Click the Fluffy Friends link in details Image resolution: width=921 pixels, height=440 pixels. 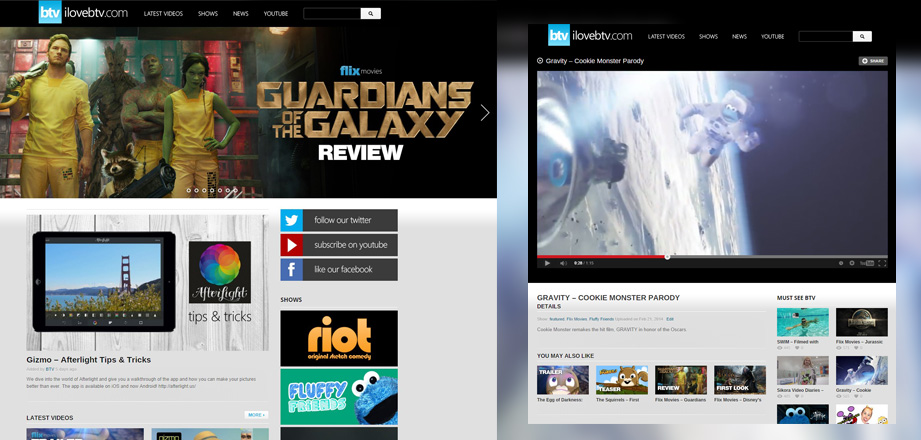tap(601, 319)
